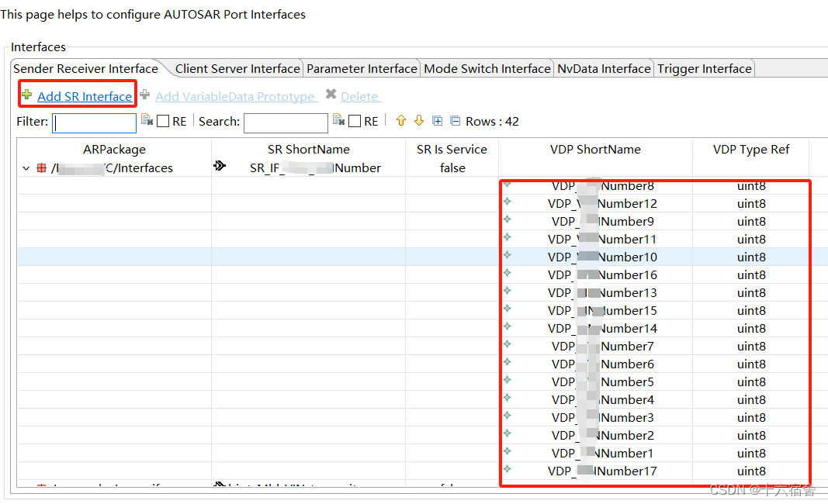
Task: Switch to the Sender Receiver Interface tab
Action: 85,68
